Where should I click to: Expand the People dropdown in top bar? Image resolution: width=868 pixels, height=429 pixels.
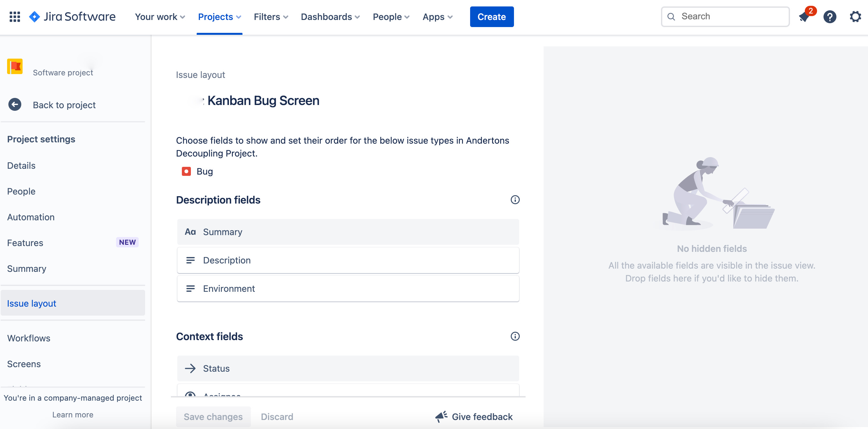pos(391,17)
